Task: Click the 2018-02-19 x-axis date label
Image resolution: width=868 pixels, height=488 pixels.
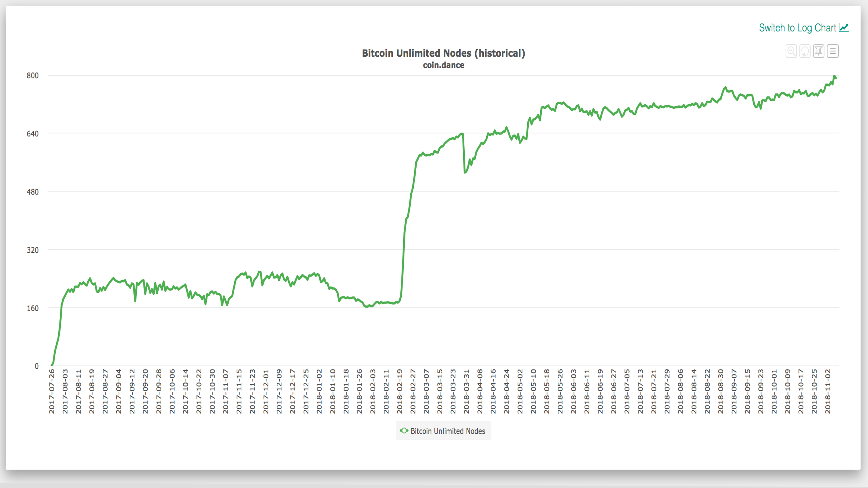Action: pos(400,391)
